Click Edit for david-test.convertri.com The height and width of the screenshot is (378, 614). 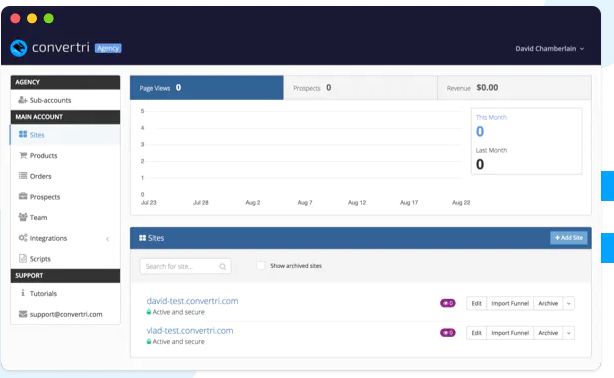[x=477, y=304]
